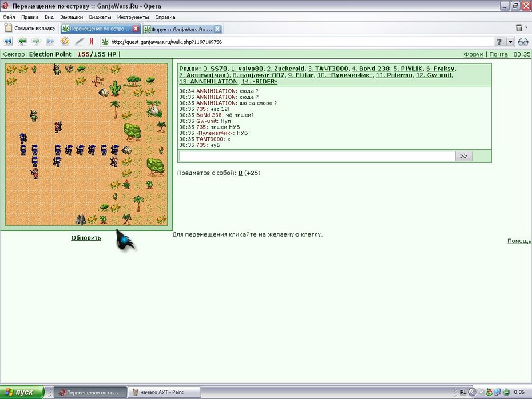Reload the page with the orange refresh icon
532x399 pixels.
coord(65,41)
